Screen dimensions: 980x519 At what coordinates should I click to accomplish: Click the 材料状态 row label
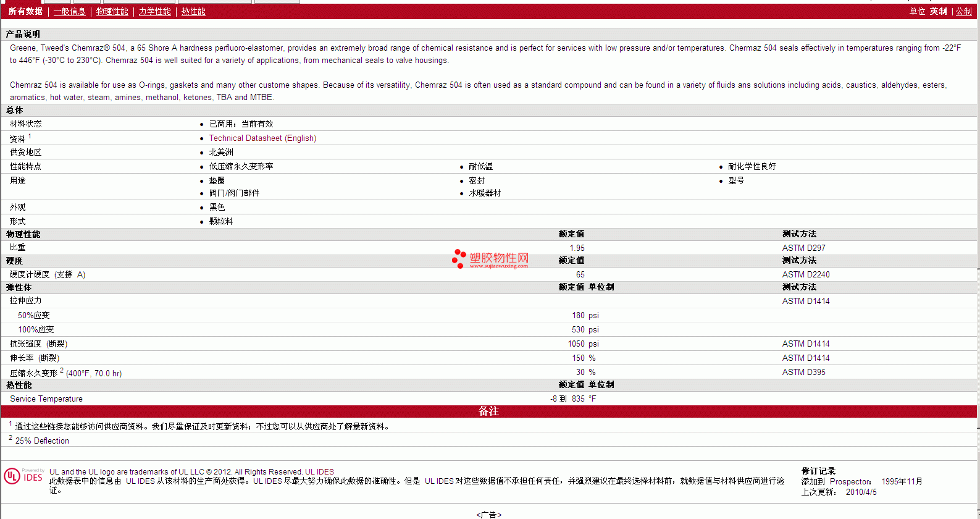click(x=26, y=124)
